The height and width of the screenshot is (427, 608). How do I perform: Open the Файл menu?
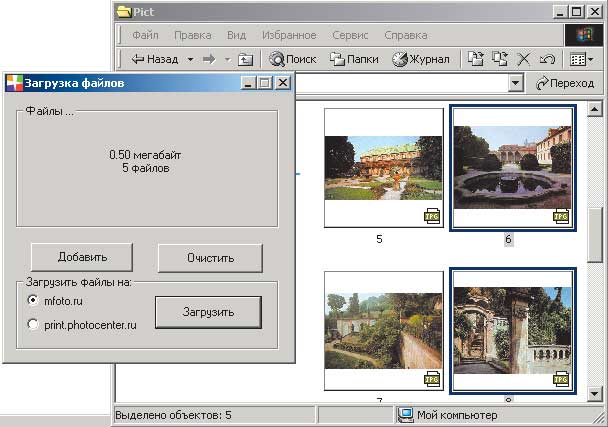pos(145,35)
